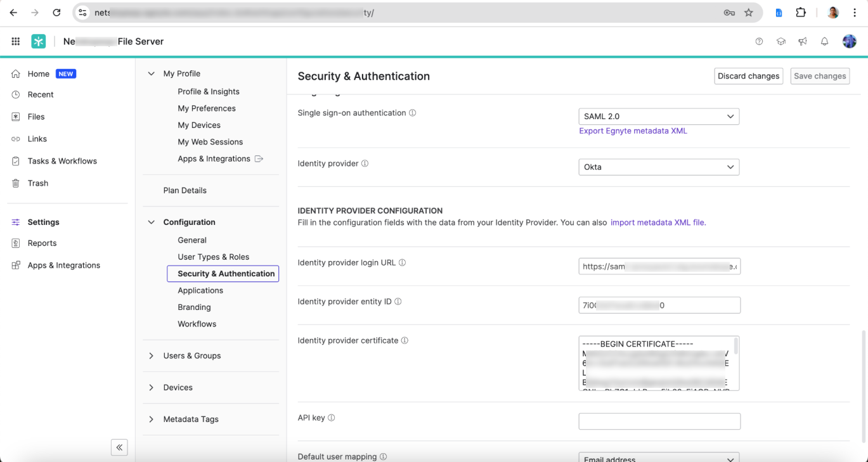Image resolution: width=868 pixels, height=462 pixels.
Task: Collapse the My Profile section
Action: 151,74
